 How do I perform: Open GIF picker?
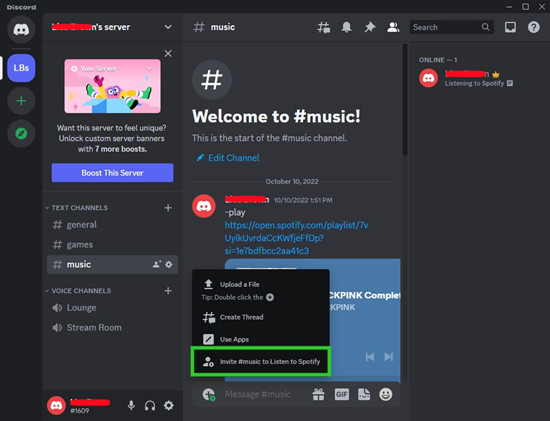(342, 394)
